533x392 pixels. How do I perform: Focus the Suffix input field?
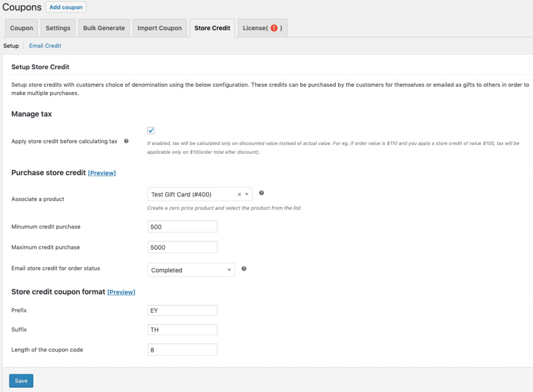(183, 330)
